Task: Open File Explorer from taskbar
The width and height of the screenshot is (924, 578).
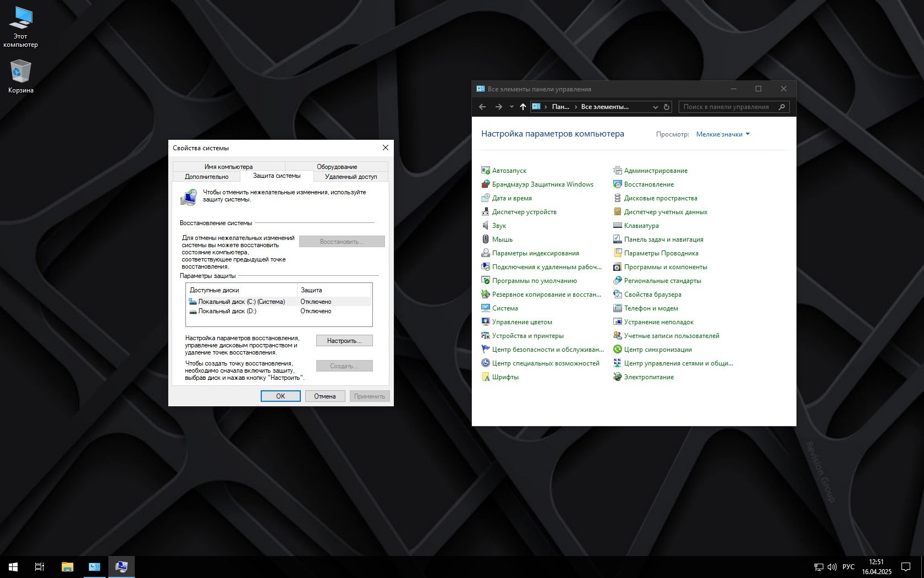Action: coord(67,566)
